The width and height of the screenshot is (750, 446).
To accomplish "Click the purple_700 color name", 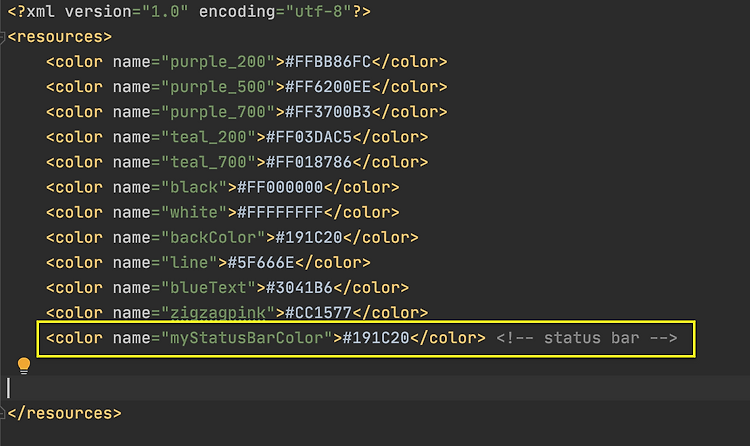I will pos(218,112).
